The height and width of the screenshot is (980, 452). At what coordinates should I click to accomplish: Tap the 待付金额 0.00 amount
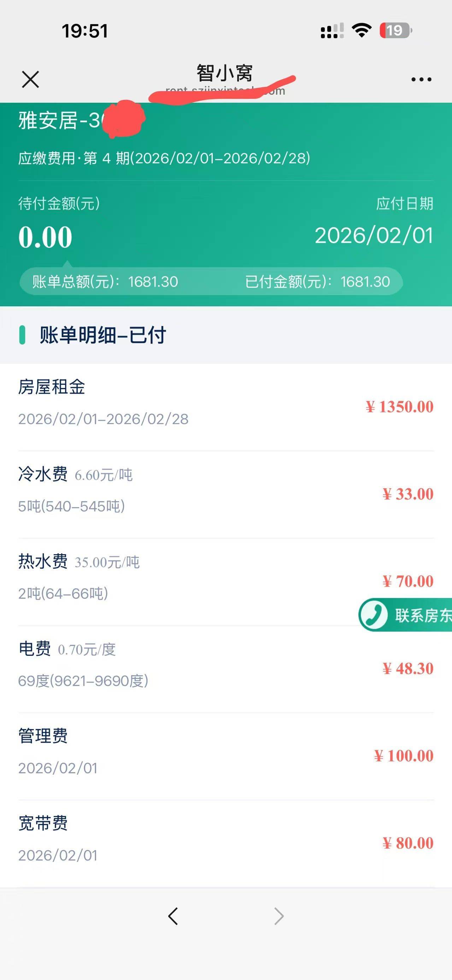pos(46,237)
